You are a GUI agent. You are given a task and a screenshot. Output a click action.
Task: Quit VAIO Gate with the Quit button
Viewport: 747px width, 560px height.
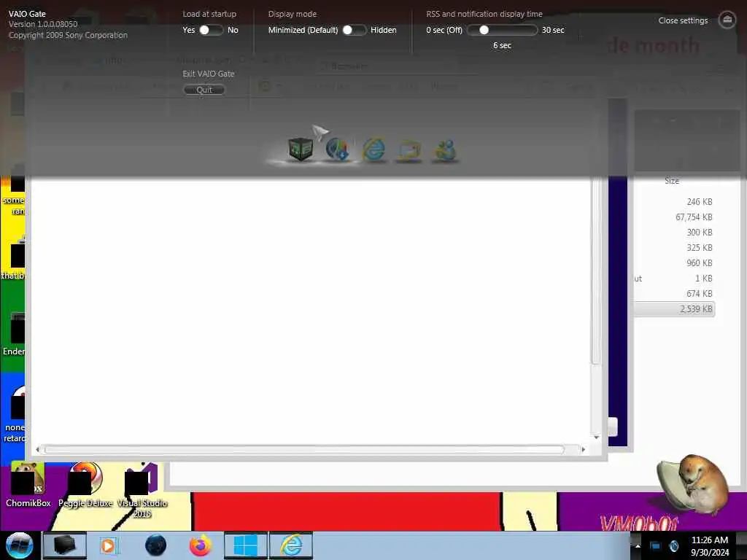click(x=204, y=90)
